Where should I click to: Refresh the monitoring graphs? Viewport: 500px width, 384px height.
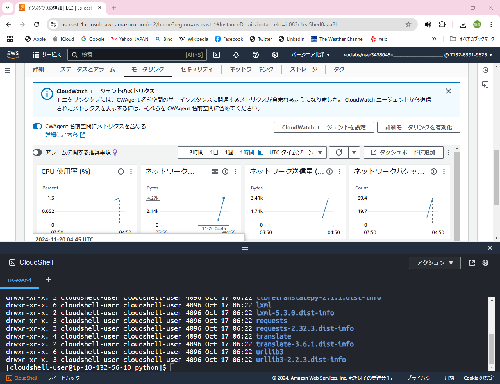(x=339, y=153)
